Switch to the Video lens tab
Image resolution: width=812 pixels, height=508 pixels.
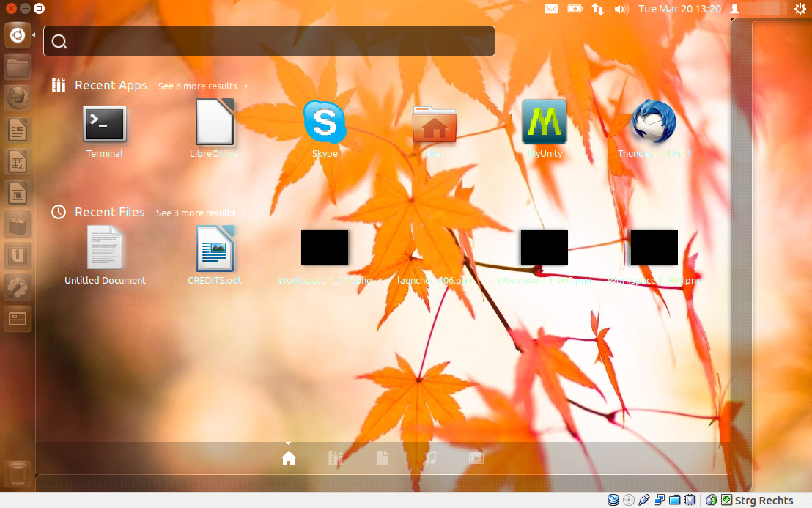476,457
